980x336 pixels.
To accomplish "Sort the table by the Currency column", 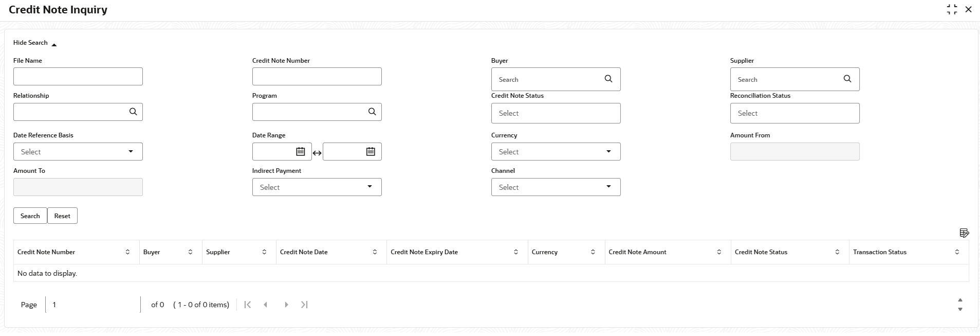I will point(593,252).
